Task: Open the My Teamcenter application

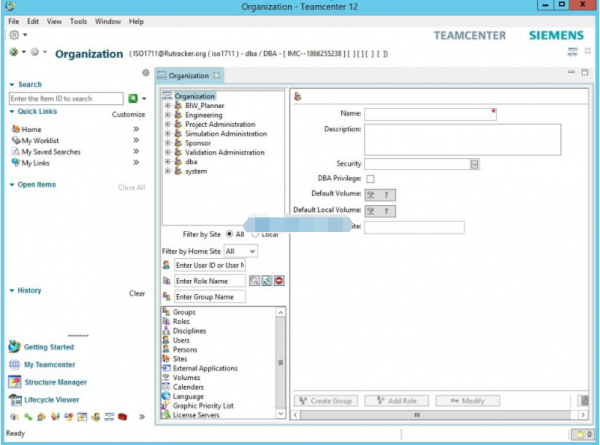Action: (x=49, y=365)
